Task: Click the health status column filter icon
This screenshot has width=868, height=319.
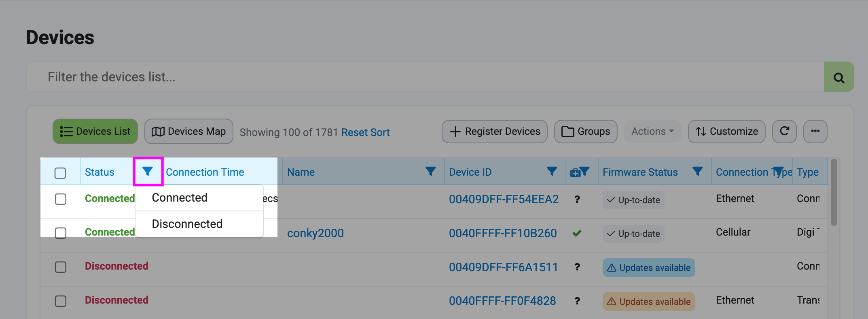Action: tap(584, 172)
